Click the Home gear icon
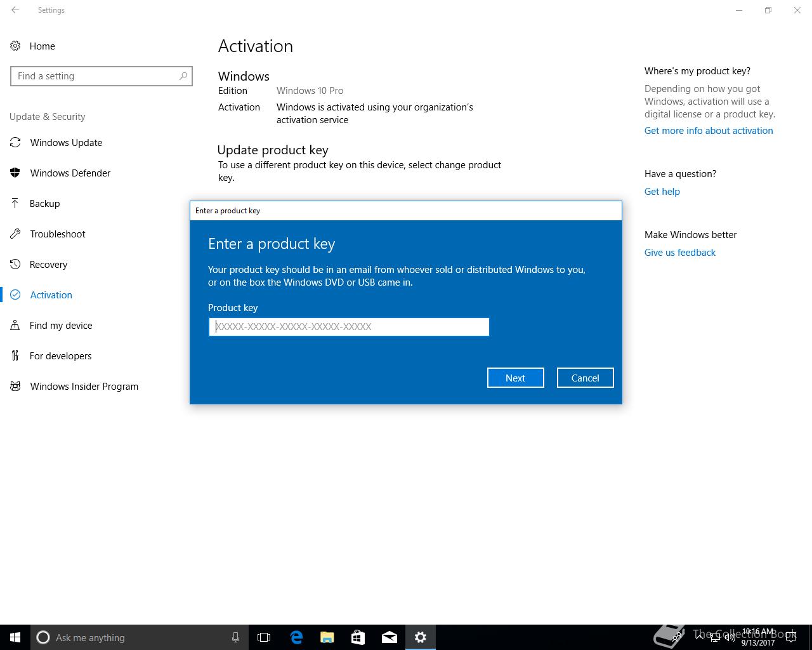Screen dimensions: 812x650 (15, 46)
